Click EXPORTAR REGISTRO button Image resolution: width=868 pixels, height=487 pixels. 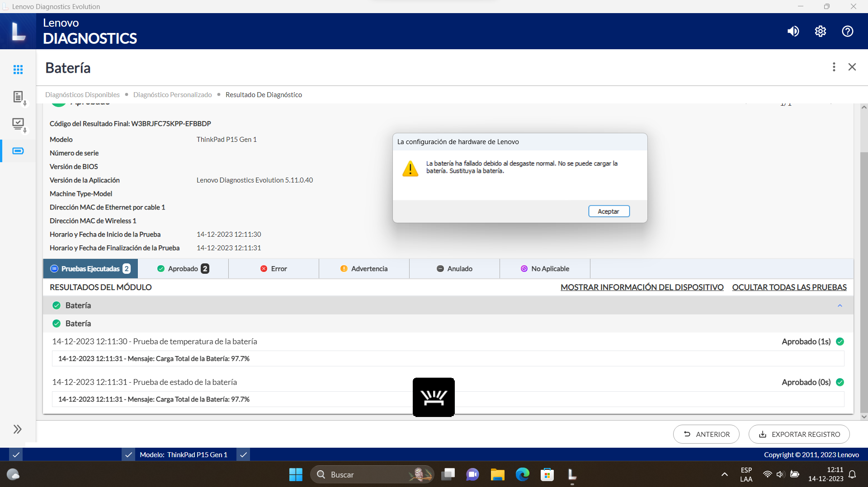click(x=799, y=434)
